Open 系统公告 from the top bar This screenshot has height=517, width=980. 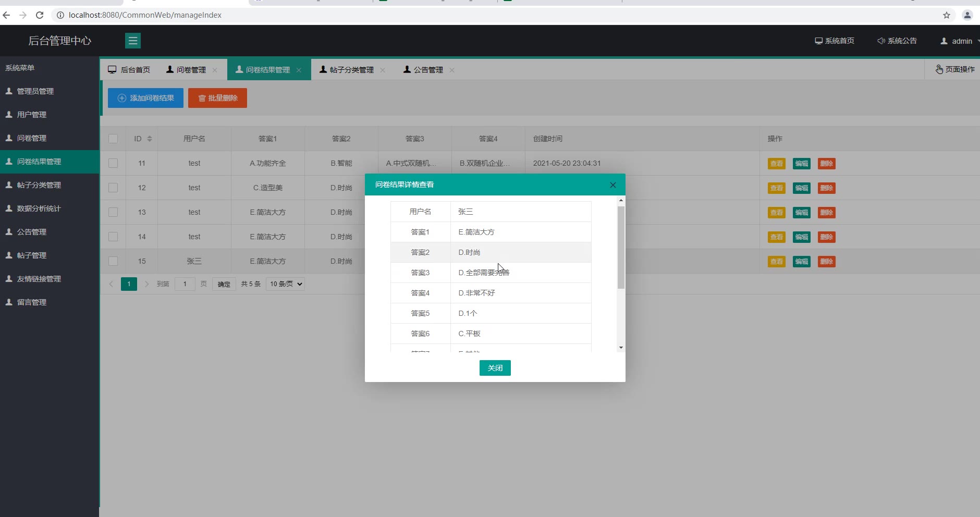(897, 41)
